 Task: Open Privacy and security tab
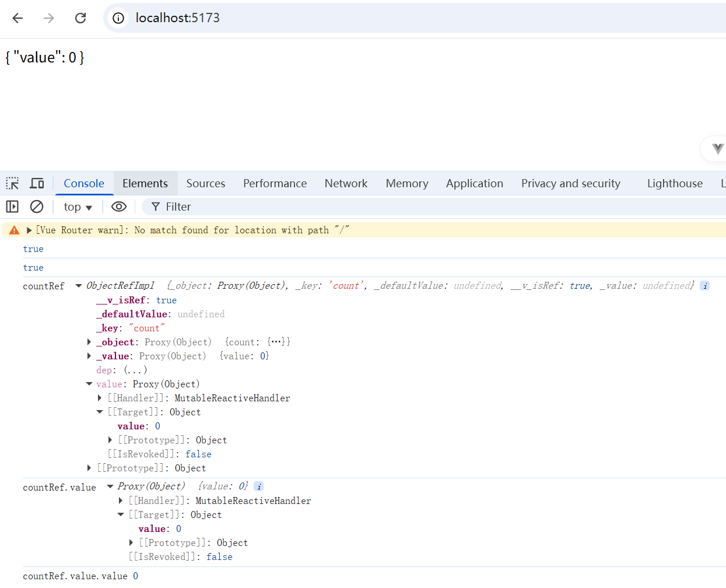[571, 183]
